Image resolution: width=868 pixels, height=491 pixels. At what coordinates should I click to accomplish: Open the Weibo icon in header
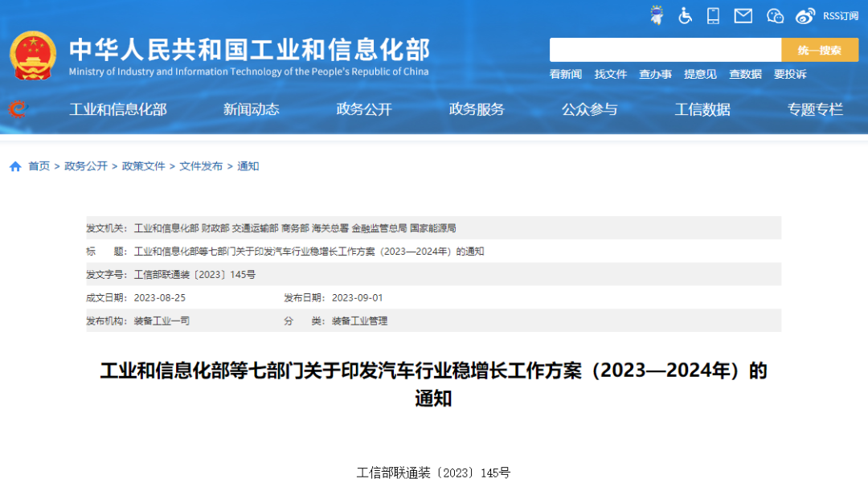(x=805, y=16)
